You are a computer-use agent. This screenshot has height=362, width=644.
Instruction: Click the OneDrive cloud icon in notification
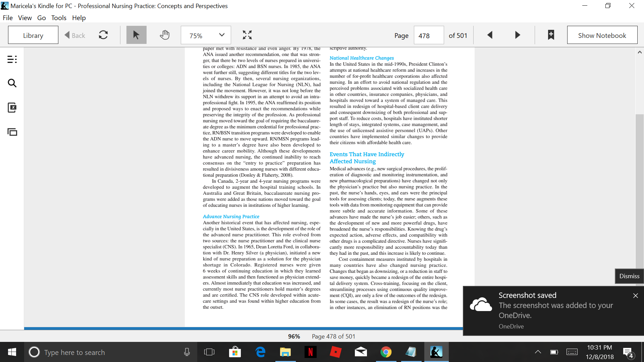coord(481,304)
